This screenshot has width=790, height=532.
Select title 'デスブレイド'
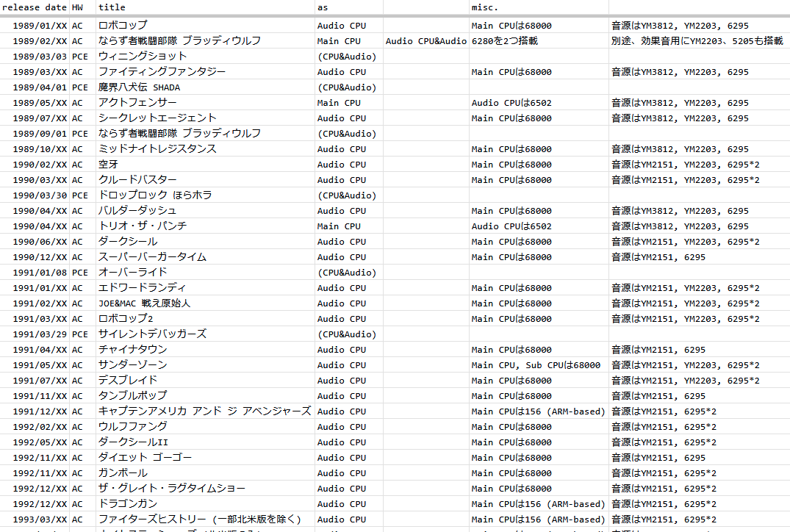(128, 380)
